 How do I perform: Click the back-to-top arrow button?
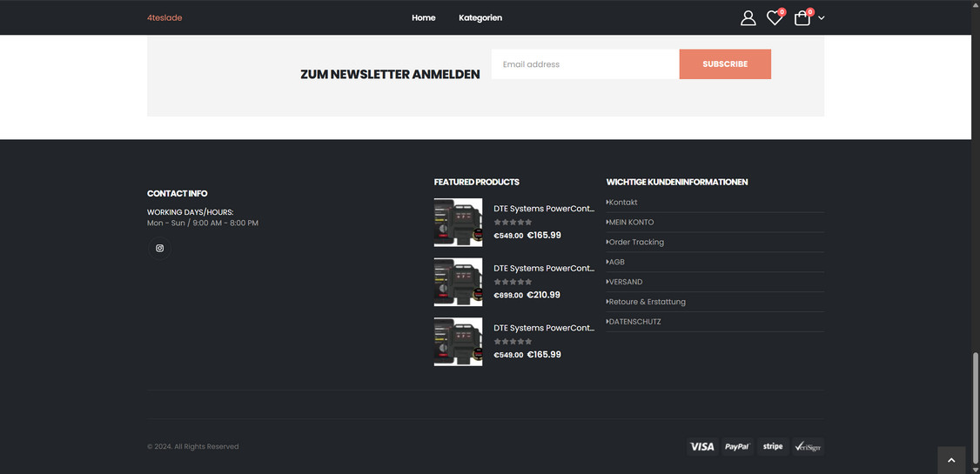click(951, 460)
